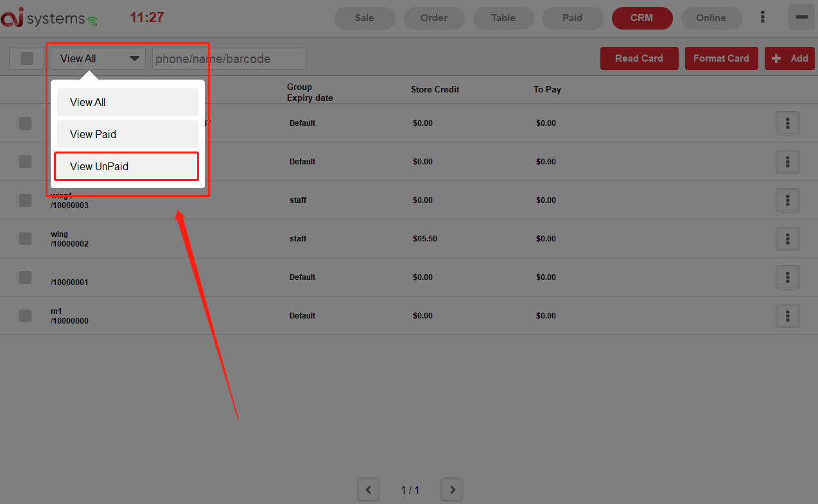Check the box for wing1 /10000003
Viewport: 818px width, 504px height.
pyautogui.click(x=25, y=200)
